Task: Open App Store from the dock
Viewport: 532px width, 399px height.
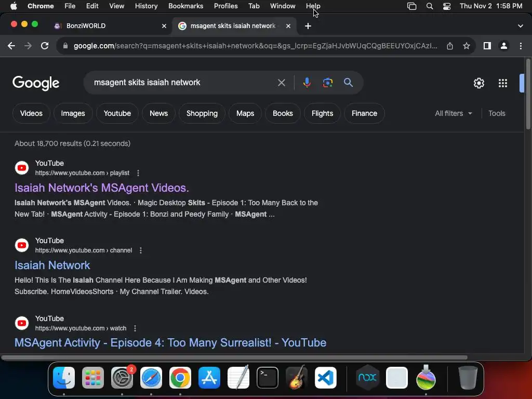Action: click(x=209, y=378)
